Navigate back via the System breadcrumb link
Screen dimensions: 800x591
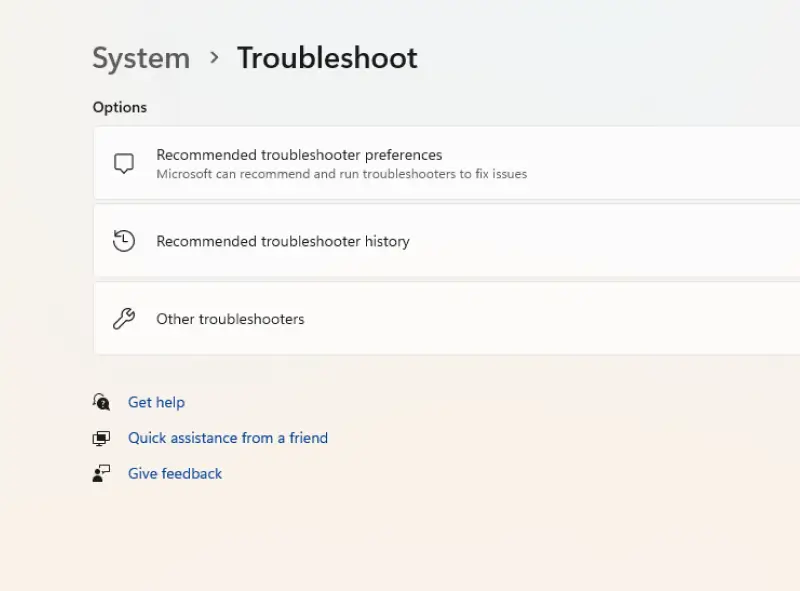[140, 59]
